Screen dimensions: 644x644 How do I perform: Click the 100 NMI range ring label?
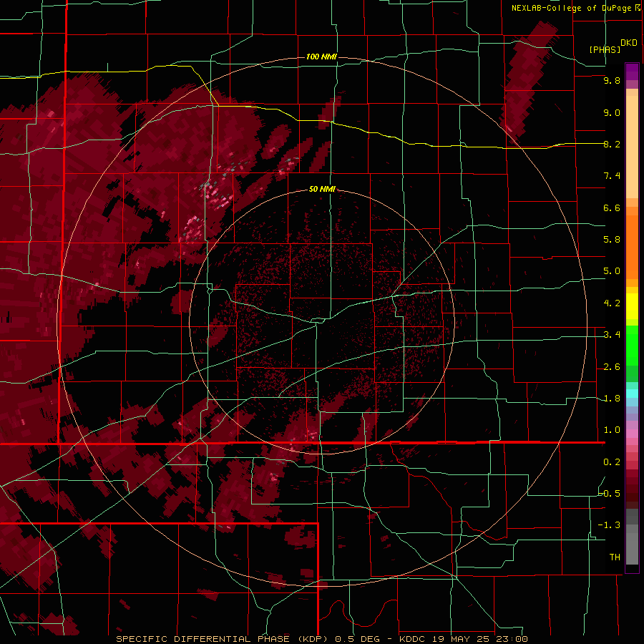tap(321, 57)
